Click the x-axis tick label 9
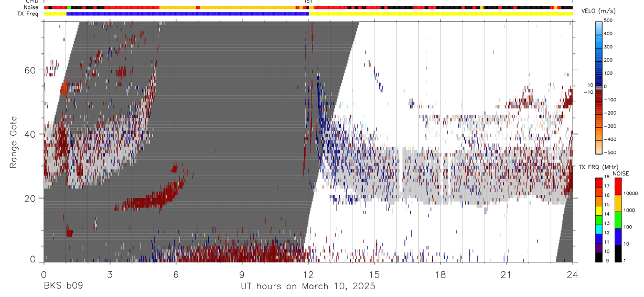The width and height of the screenshot is (644, 297). (242, 274)
